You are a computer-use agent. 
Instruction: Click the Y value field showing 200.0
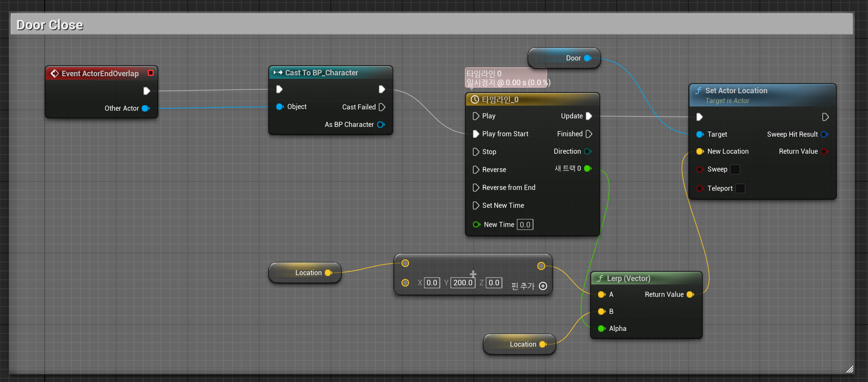(463, 283)
